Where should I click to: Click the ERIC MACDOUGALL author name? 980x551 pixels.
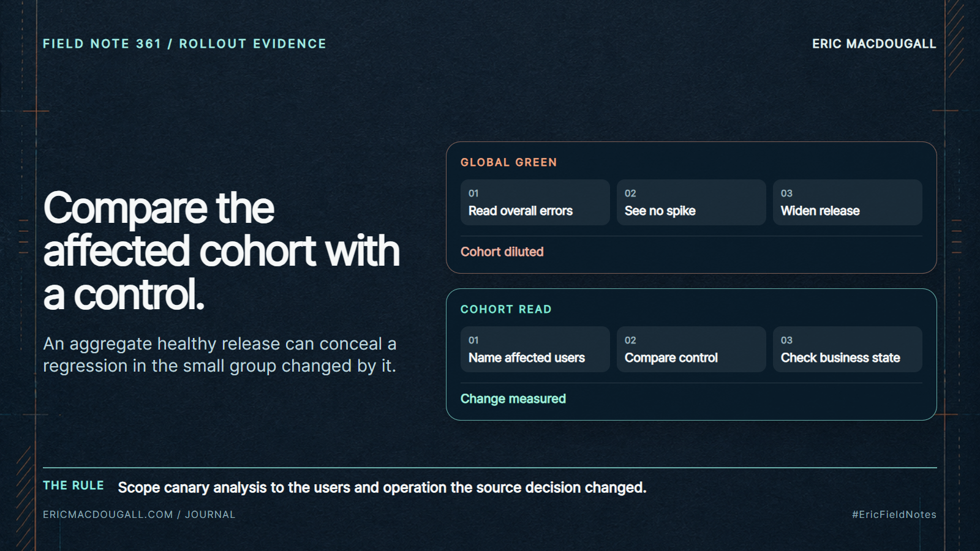pos(874,43)
